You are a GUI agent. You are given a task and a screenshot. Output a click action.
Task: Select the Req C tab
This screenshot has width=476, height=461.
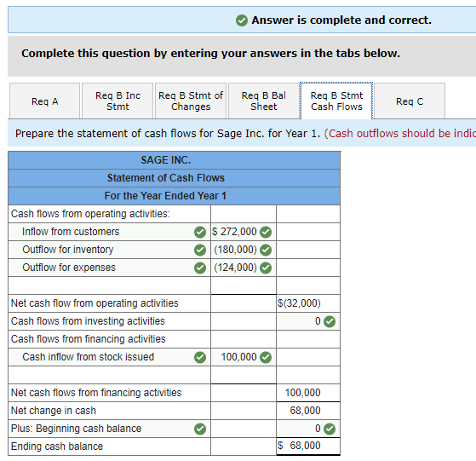coord(410,101)
